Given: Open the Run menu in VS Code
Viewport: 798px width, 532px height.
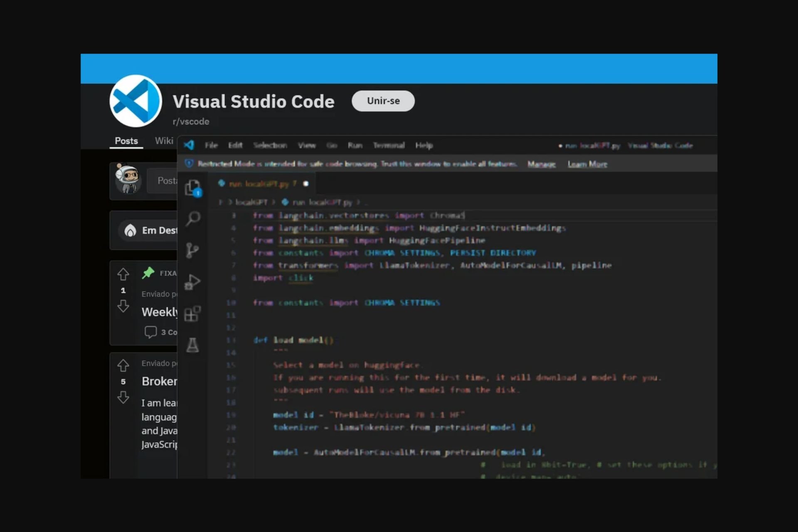Looking at the screenshot, I should click(x=355, y=145).
